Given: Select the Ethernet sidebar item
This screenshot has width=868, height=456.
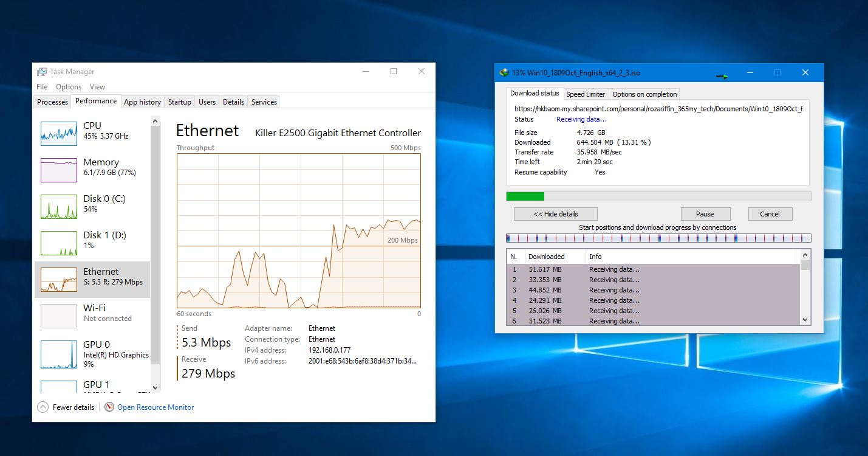Looking at the screenshot, I should [x=92, y=280].
